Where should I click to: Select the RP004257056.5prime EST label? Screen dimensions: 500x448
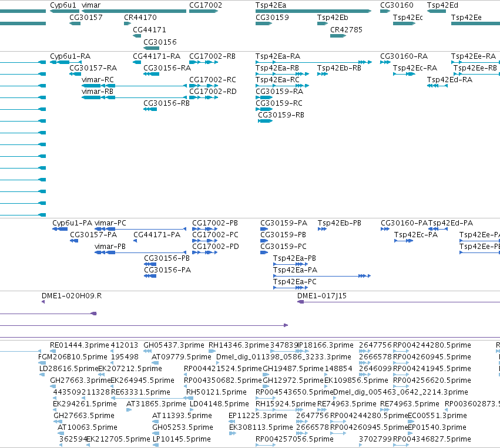coord(294,439)
